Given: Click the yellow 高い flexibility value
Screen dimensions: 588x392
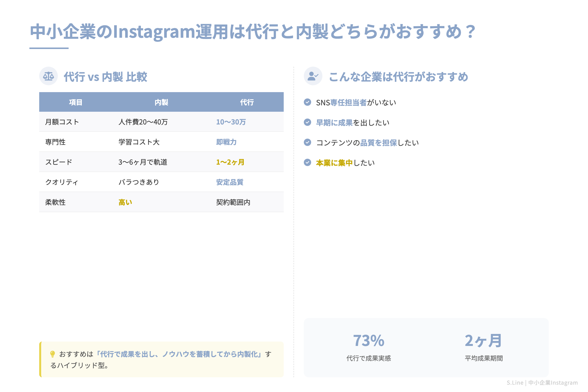Looking at the screenshot, I should click(x=124, y=202).
